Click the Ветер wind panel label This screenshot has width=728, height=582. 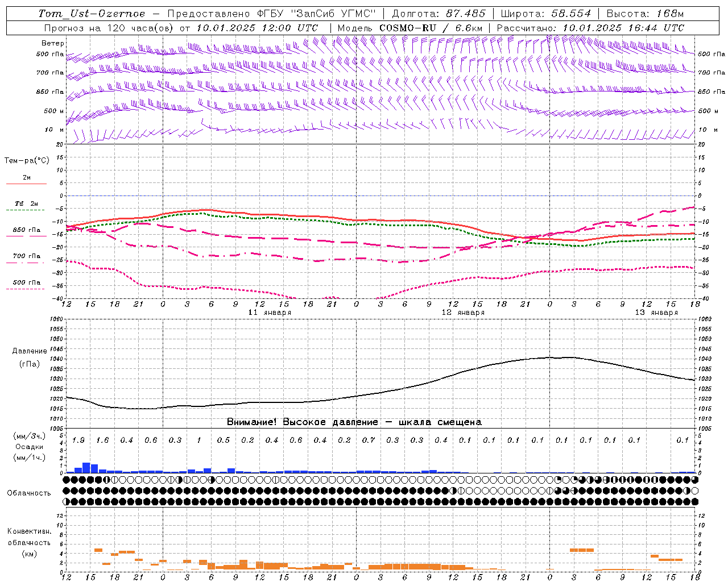coord(53,43)
